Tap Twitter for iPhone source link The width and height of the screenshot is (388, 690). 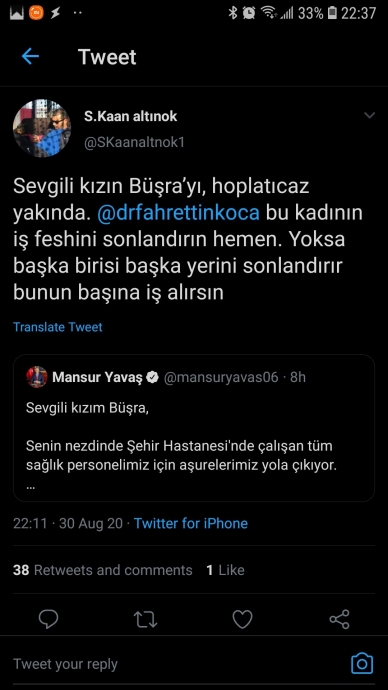[x=190, y=523]
